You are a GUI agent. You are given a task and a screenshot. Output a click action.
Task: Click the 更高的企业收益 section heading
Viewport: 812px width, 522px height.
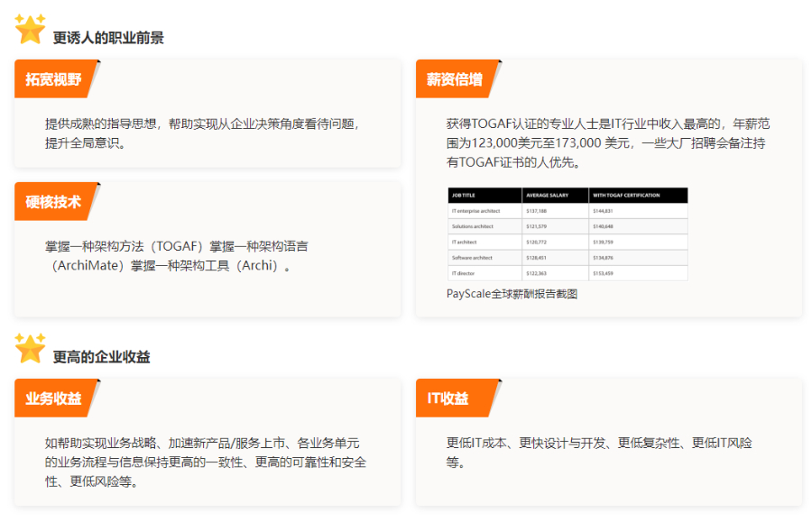point(101,357)
